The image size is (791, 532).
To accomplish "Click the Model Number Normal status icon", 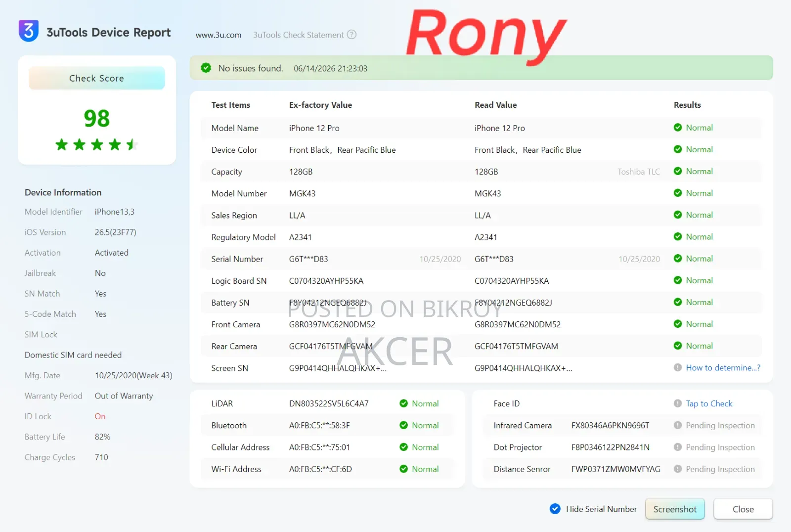I will [x=678, y=193].
